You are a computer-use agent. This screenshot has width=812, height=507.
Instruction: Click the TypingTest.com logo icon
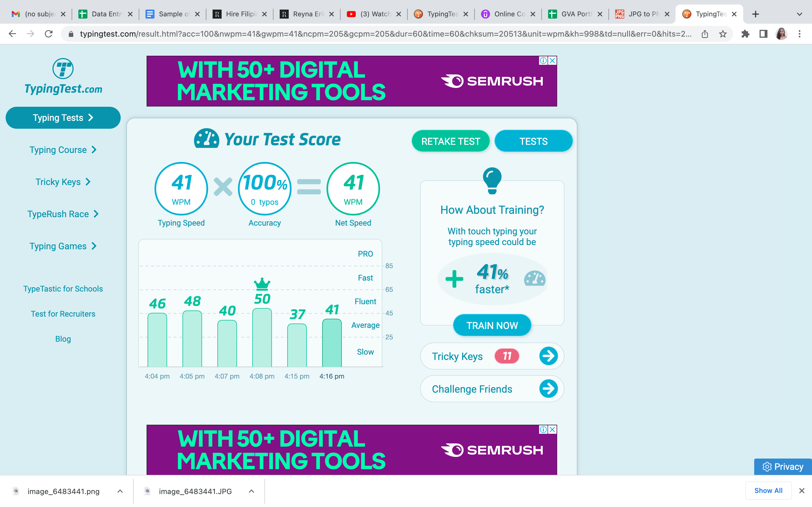point(63,69)
